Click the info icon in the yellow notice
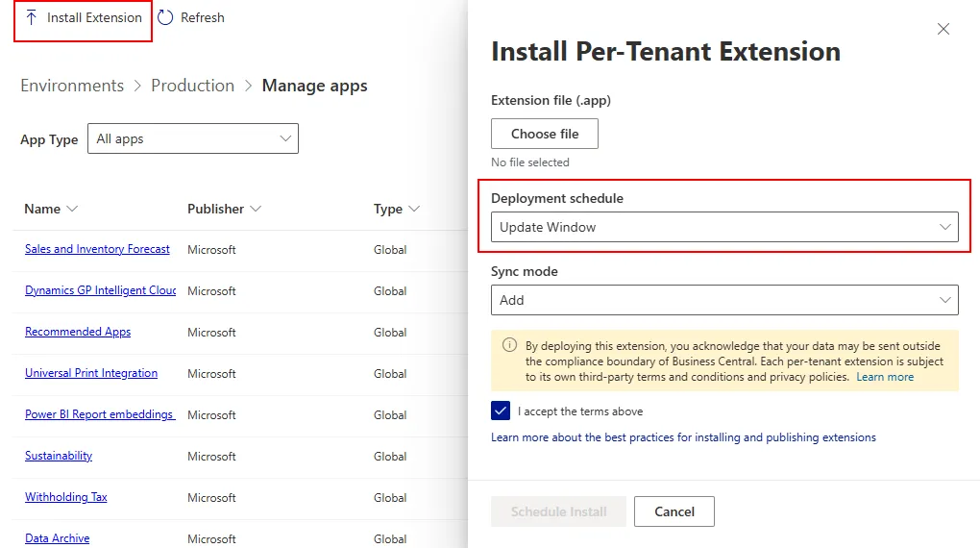This screenshot has width=980, height=548. [x=510, y=345]
